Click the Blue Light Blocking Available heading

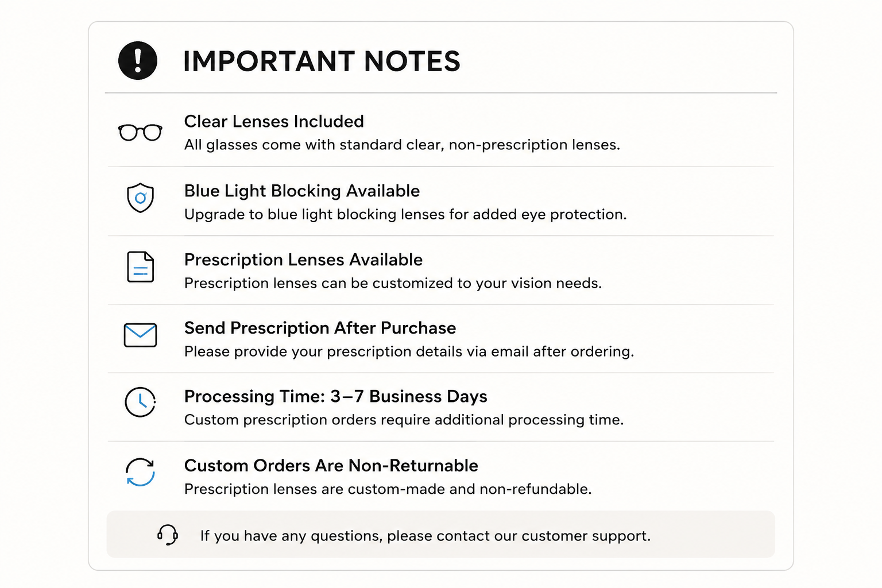(302, 191)
